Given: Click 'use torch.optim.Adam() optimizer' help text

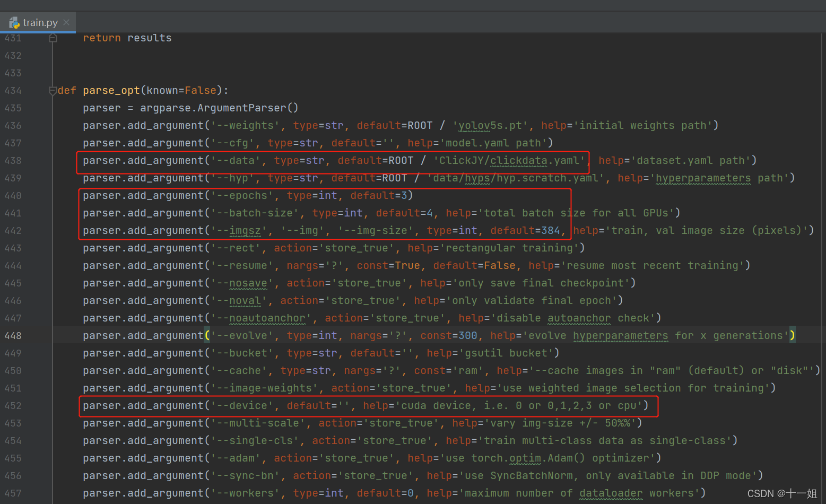Looking at the screenshot, I should (547, 458).
